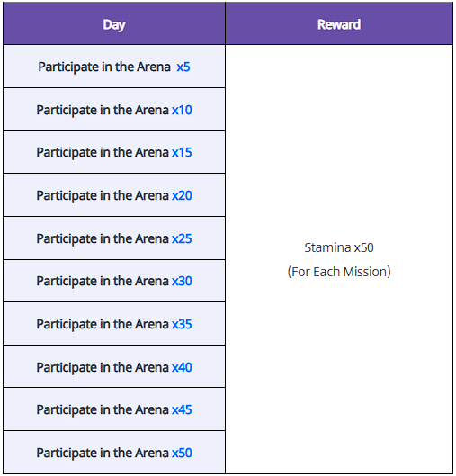Click the Reward column header
This screenshot has width=456, height=476.
point(339,23)
